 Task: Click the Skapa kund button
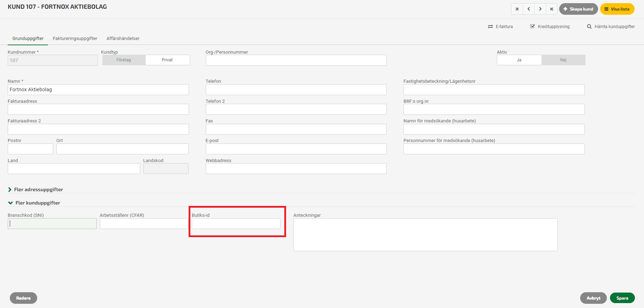tap(578, 9)
